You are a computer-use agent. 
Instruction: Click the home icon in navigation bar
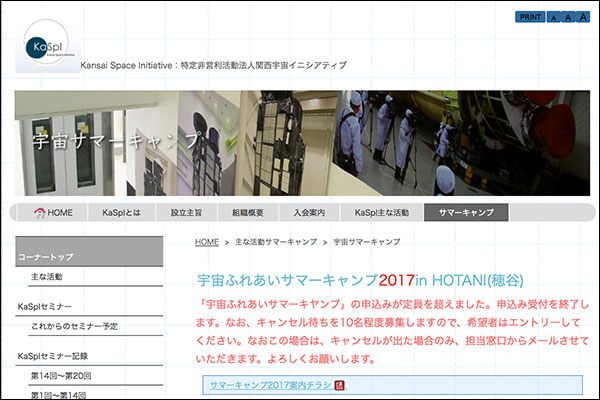(x=39, y=212)
